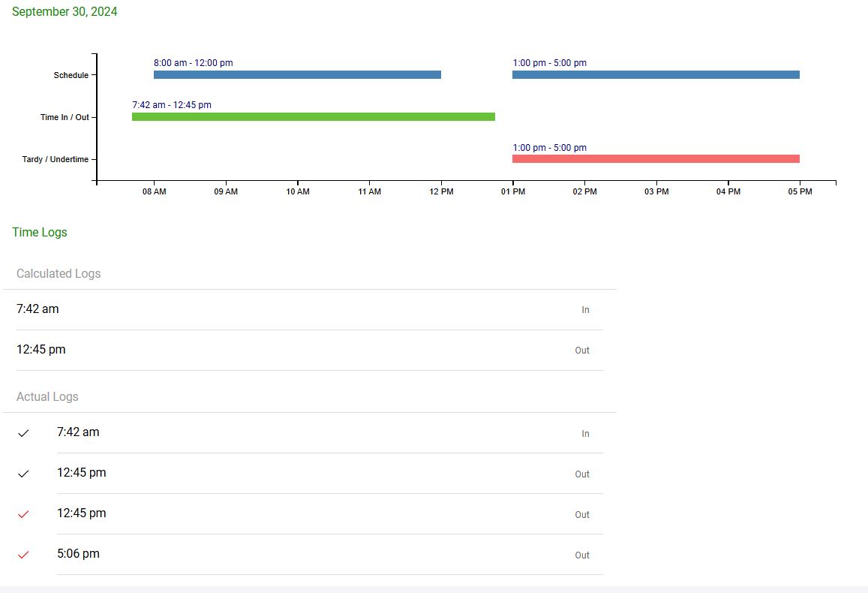The width and height of the screenshot is (868, 593).
Task: Collapse the Actual Logs section header
Action: [x=47, y=397]
